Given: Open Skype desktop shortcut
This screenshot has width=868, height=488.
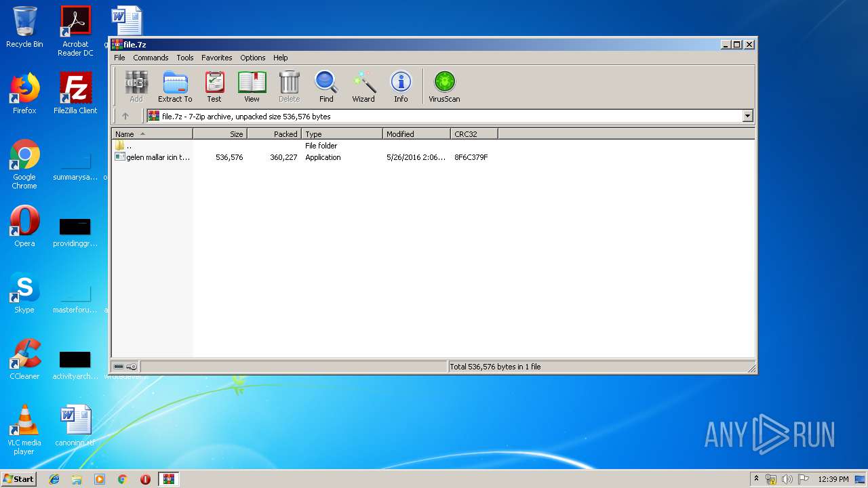Looking at the screenshot, I should pos(24,293).
